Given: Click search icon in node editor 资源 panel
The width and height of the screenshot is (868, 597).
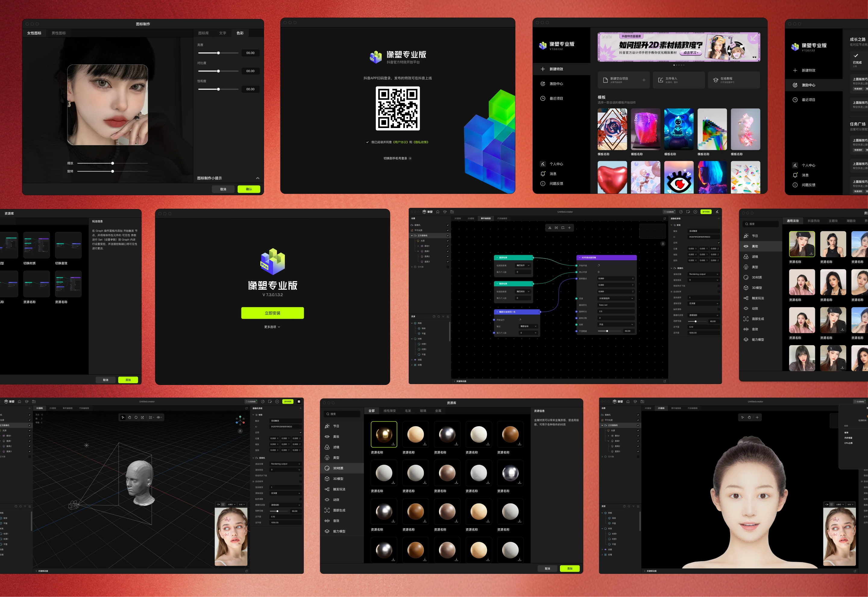Looking at the screenshot, I should pos(439,317).
